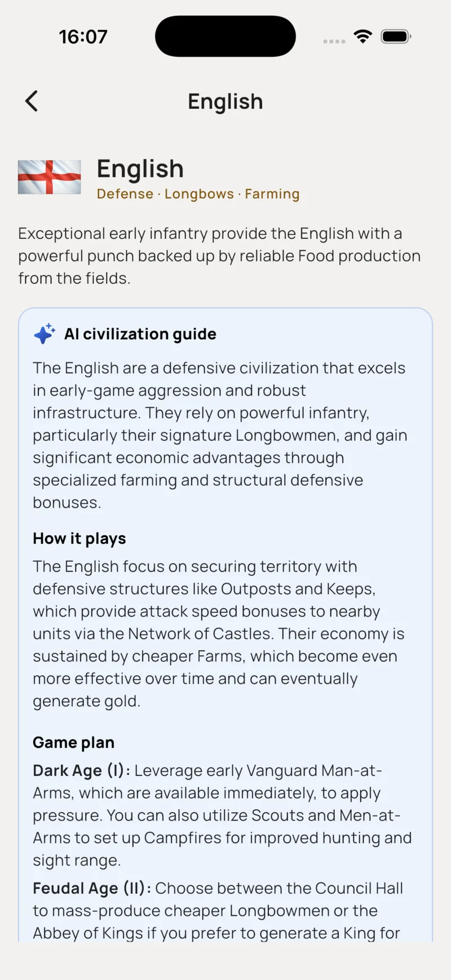The height and width of the screenshot is (980, 451).
Task: Select the Defense tag
Action: 125,194
